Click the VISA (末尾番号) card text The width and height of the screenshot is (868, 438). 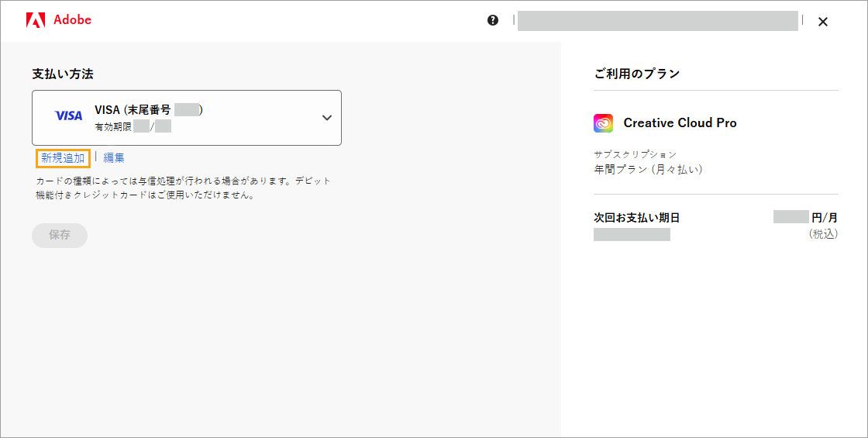pos(149,109)
